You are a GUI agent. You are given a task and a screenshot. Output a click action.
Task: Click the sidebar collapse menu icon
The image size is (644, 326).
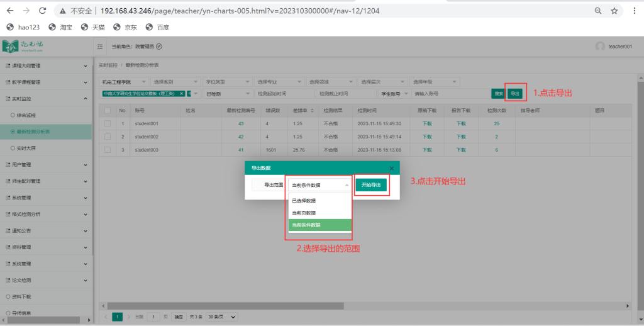click(101, 47)
